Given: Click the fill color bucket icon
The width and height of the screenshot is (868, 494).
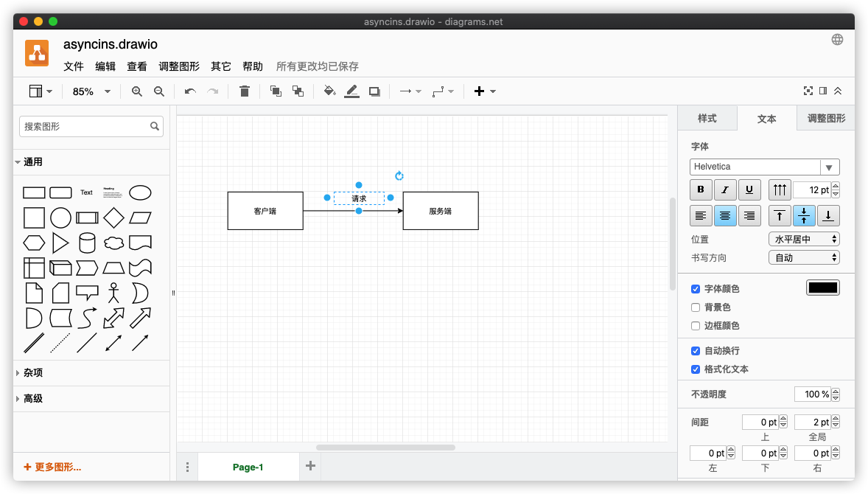Looking at the screenshot, I should point(329,91).
